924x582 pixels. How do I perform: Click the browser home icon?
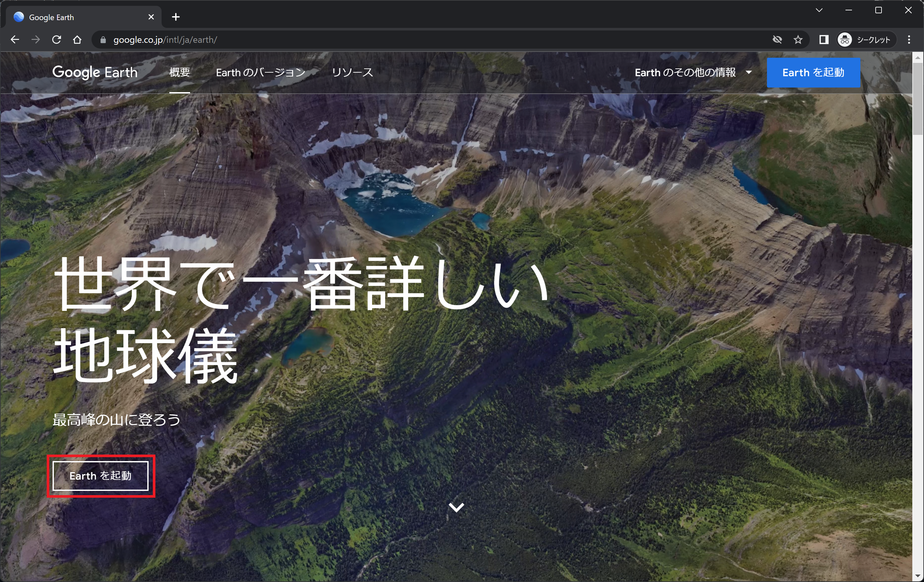tap(78, 40)
